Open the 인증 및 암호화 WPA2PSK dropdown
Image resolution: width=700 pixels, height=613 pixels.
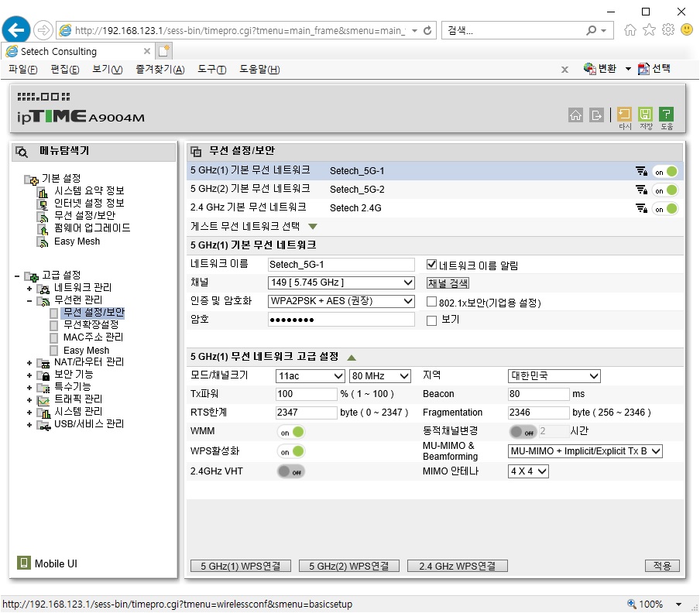point(341,301)
